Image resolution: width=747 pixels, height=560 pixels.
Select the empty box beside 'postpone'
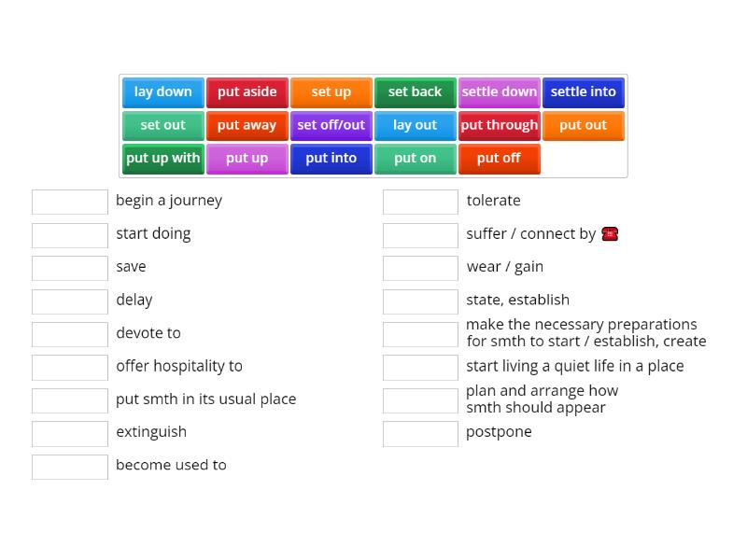pyautogui.click(x=421, y=433)
